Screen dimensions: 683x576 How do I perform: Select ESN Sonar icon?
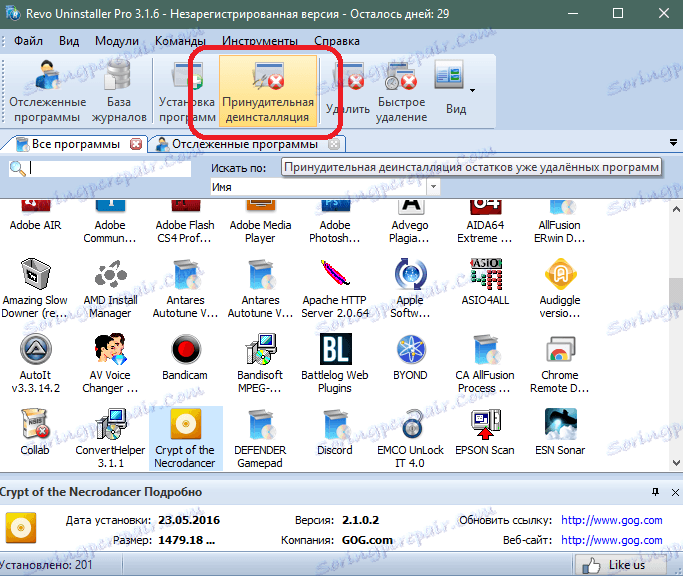coord(560,424)
